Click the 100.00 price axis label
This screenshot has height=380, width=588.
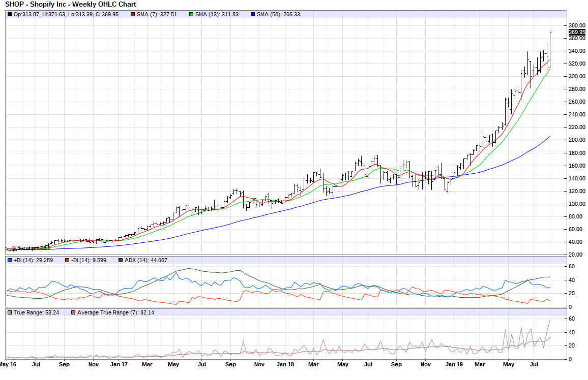pyautogui.click(x=577, y=204)
